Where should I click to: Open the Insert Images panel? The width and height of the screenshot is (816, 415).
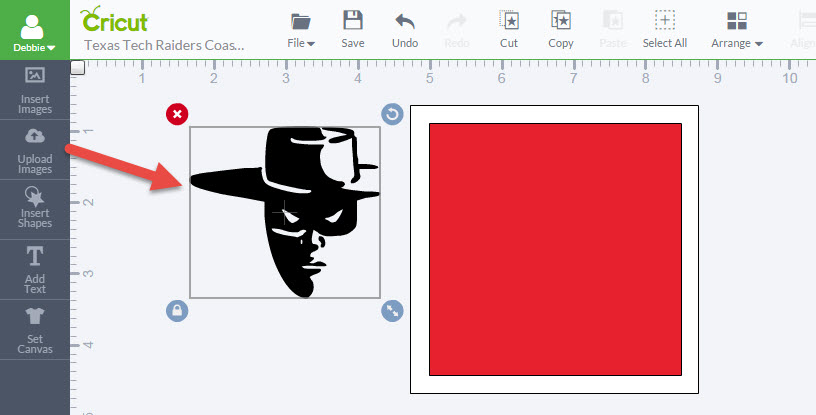click(35, 89)
